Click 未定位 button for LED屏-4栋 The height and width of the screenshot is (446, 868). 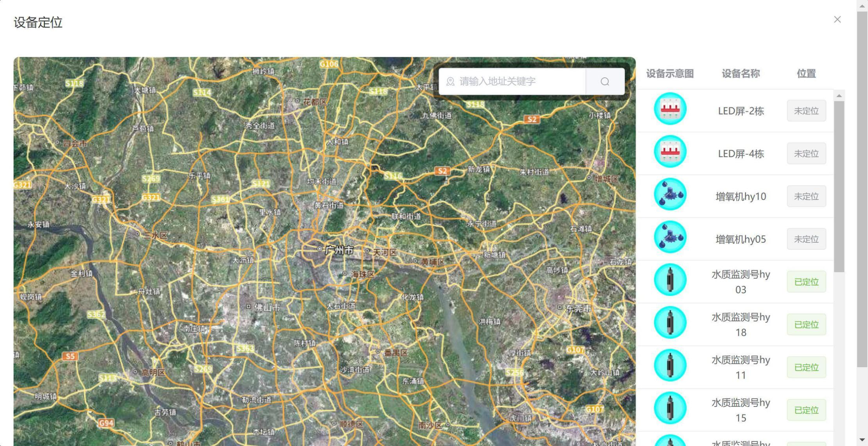click(x=806, y=153)
